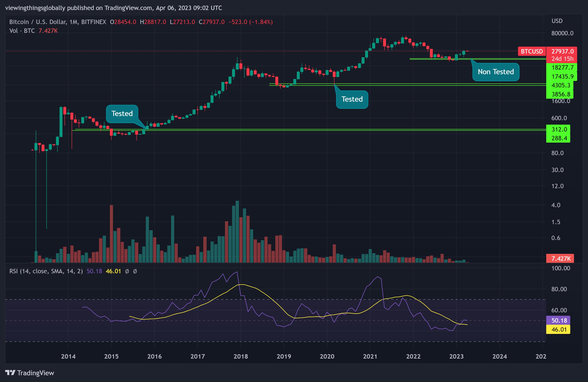The height and width of the screenshot is (382, 588).
Task: Click the 46.01 yellow RSI axis label
Action: 558,330
